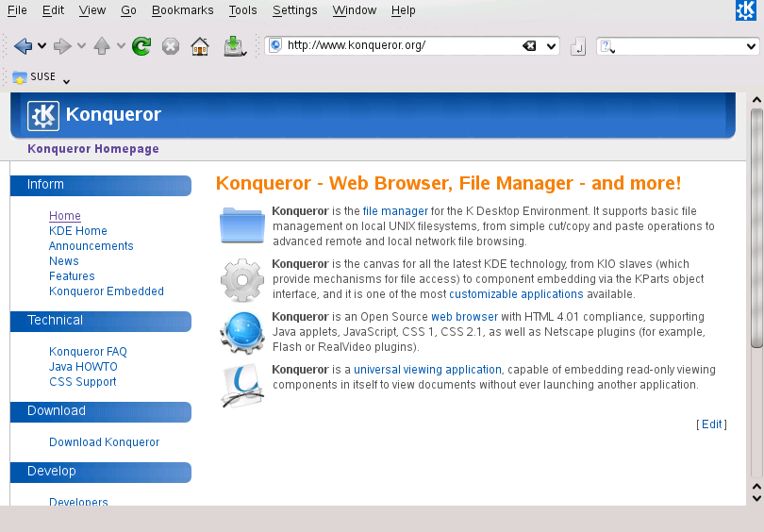
Task: Click the grey gear icon beside KDE technology paragraph
Action: [x=242, y=279]
